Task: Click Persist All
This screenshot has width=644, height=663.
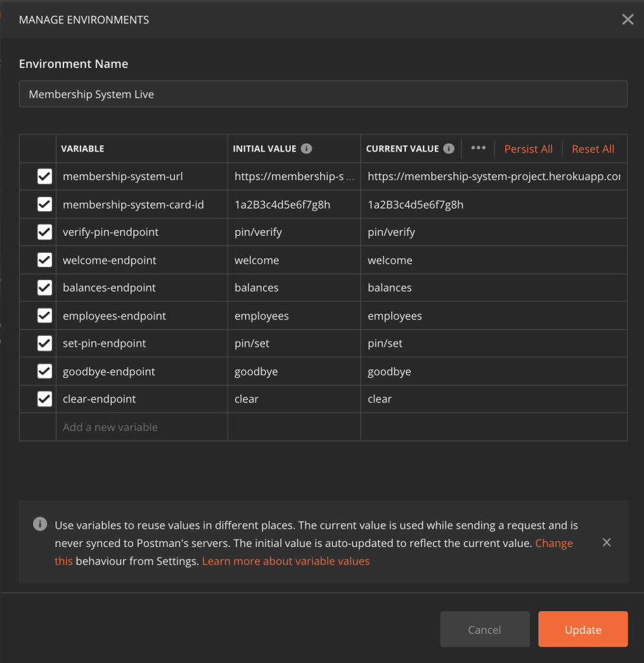Action: [528, 149]
